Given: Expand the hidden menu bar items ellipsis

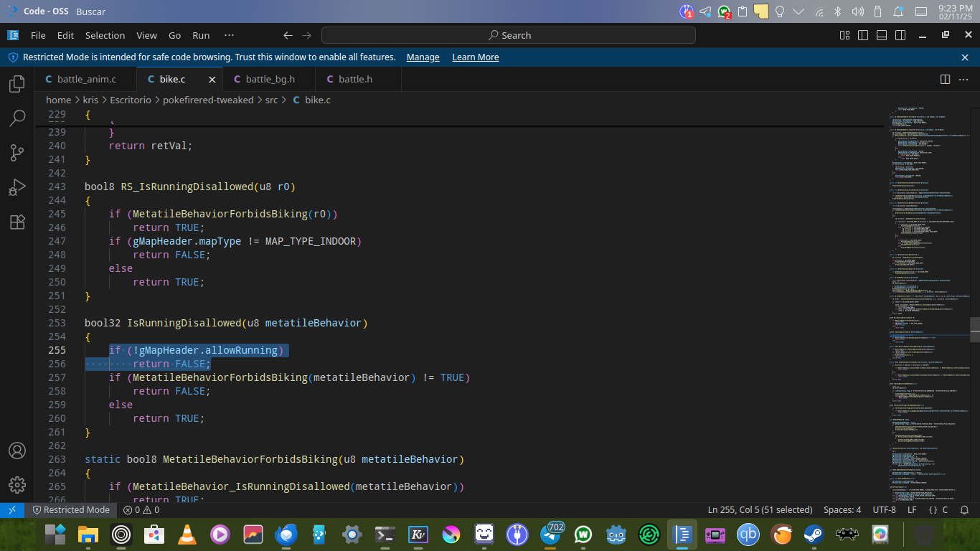Looking at the screenshot, I should coord(229,35).
